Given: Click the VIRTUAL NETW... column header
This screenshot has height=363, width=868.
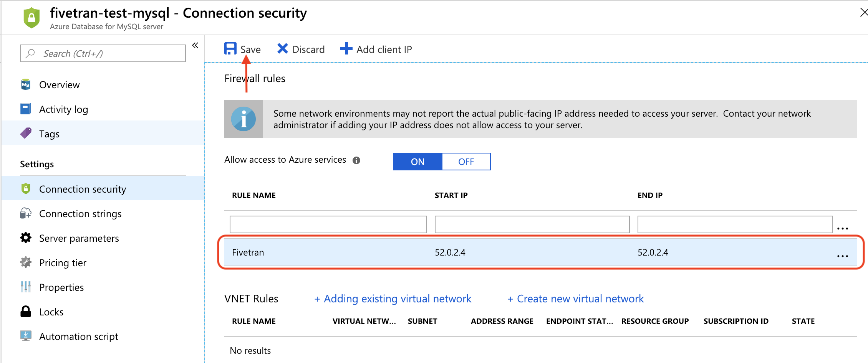Looking at the screenshot, I should 364,321.
